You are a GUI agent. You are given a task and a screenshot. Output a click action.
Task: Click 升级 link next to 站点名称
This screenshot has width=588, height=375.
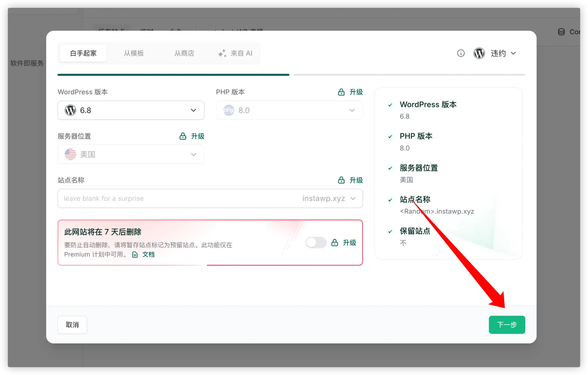click(x=356, y=180)
